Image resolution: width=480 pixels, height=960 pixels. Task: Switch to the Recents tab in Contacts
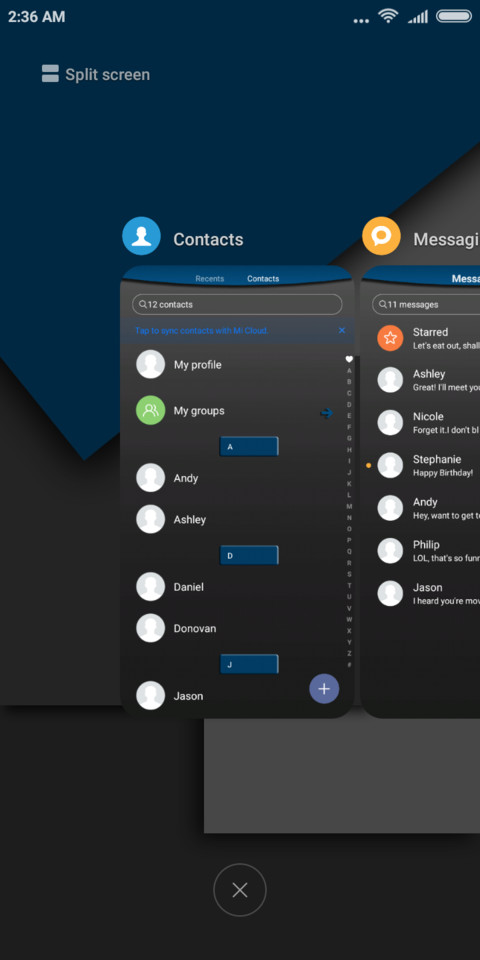click(209, 279)
